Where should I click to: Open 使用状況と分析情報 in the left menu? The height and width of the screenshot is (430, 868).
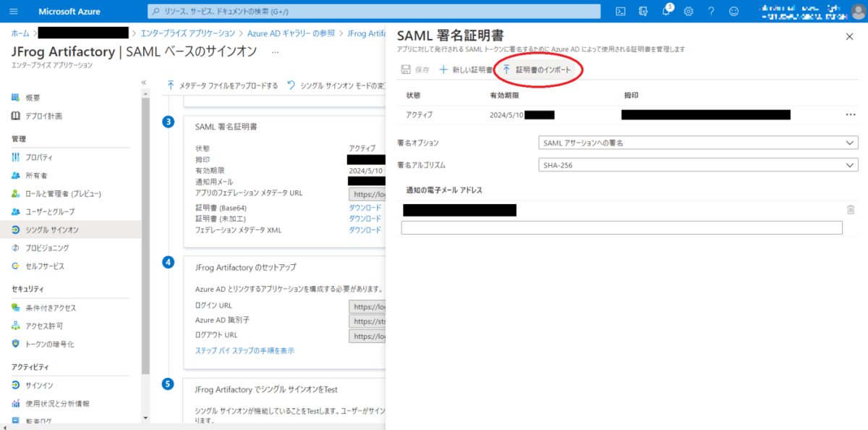(x=56, y=403)
